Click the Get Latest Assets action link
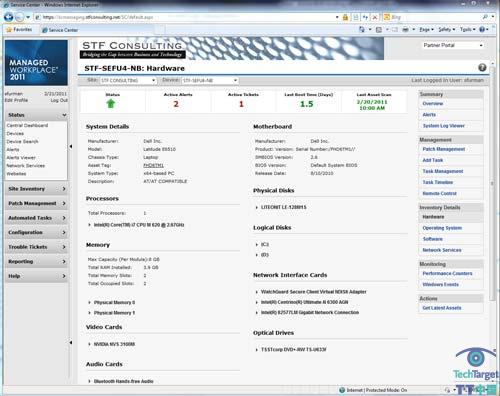Screen dimensions: 500x396 (442, 308)
